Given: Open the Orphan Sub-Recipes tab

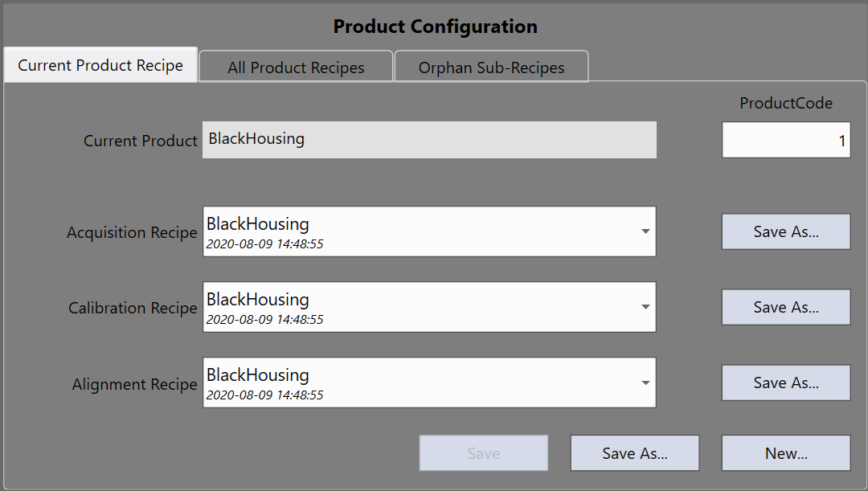Looking at the screenshot, I should click(x=491, y=68).
